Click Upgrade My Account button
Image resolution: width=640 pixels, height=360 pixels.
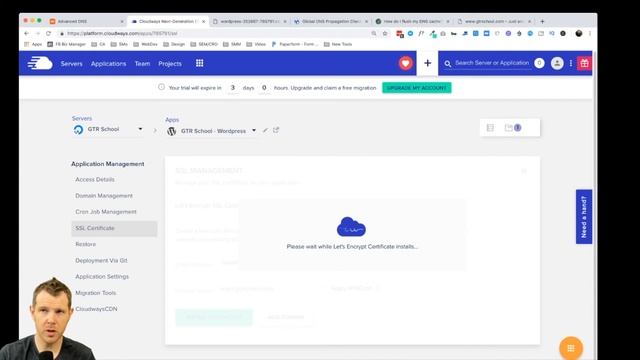(x=417, y=88)
